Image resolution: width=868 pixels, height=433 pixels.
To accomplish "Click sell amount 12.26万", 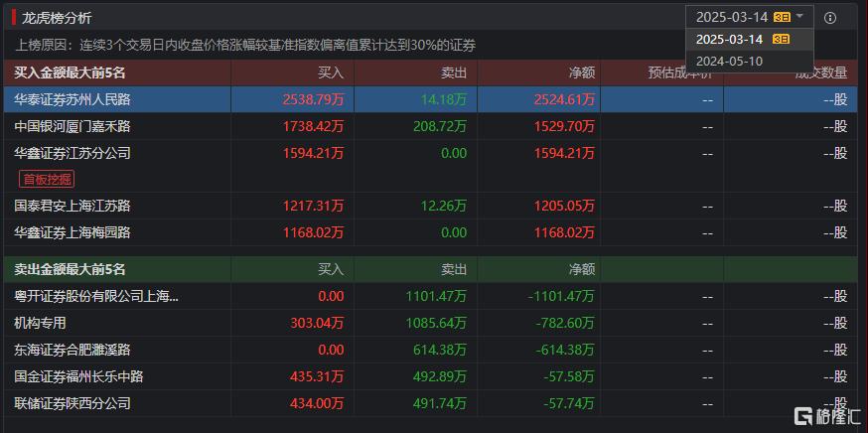I will point(443,206).
